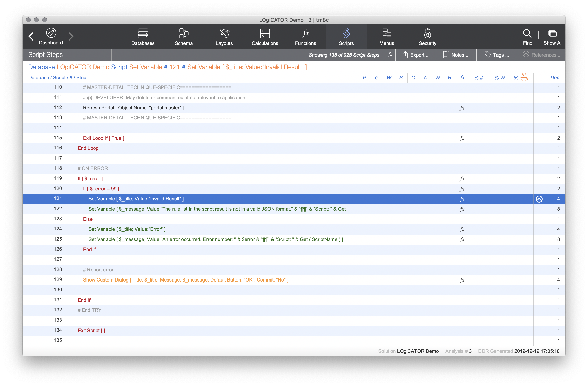The image size is (588, 386).
Task: View the Functions section
Action: [x=305, y=37]
